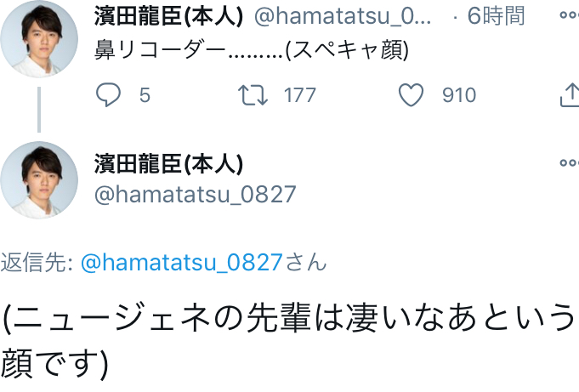
Task: Click the @hamatatsu_0827 handle under the name
Action: pyautogui.click(x=195, y=194)
